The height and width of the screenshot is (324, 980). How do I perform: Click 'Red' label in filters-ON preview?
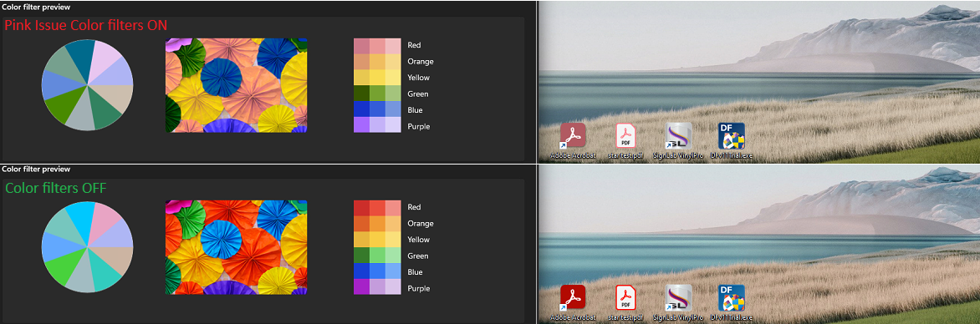pyautogui.click(x=414, y=45)
